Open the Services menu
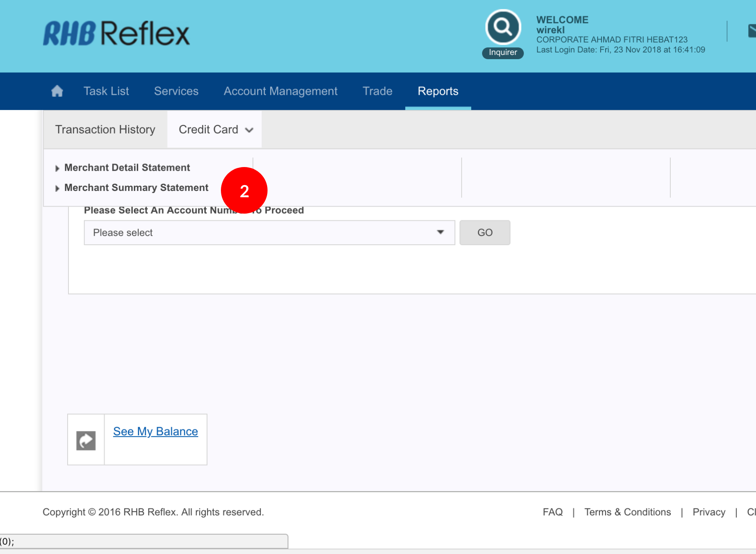Image resolution: width=756 pixels, height=554 pixels. 176,91
